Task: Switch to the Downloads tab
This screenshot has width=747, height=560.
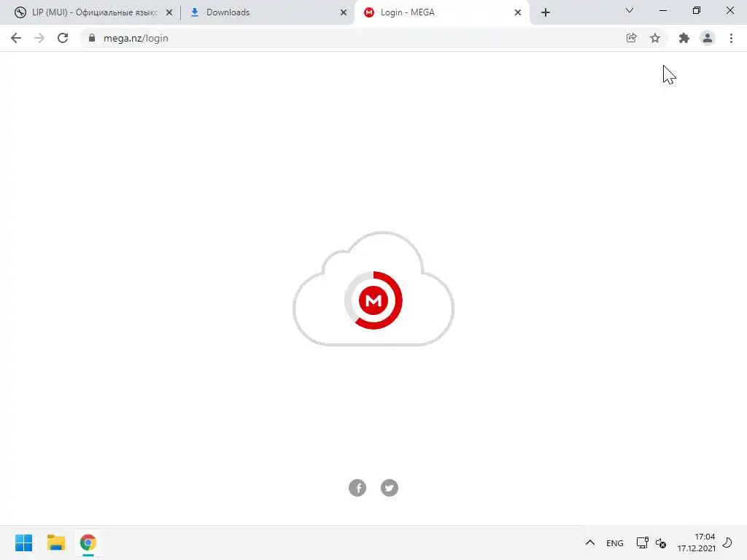Action: click(x=267, y=12)
